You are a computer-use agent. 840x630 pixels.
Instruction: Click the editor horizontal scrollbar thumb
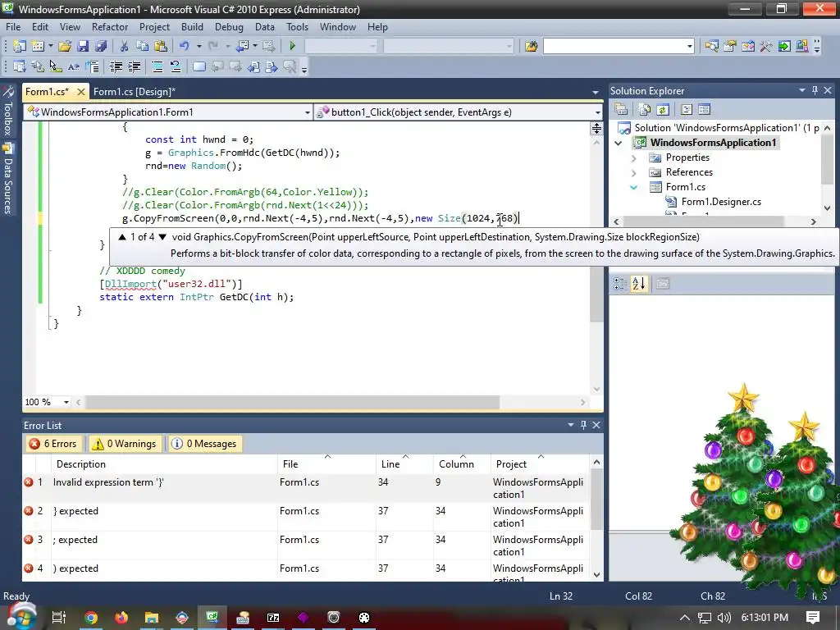tap(293, 402)
